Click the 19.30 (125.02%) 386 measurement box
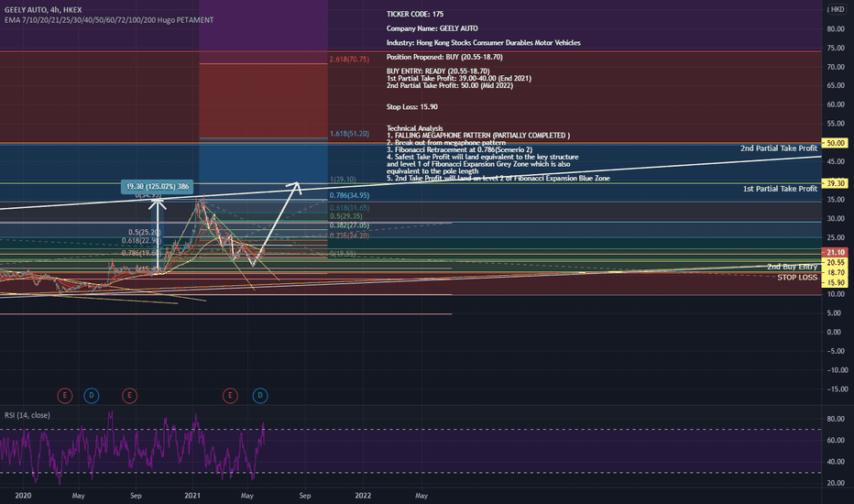854x504 pixels. tap(157, 187)
